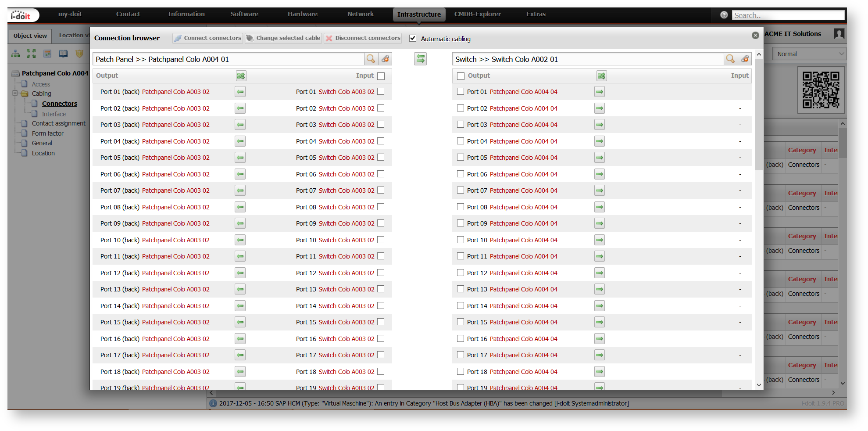Image resolution: width=868 pixels, height=431 pixels.
Task: Open the Normal dropdown
Action: coord(809,54)
